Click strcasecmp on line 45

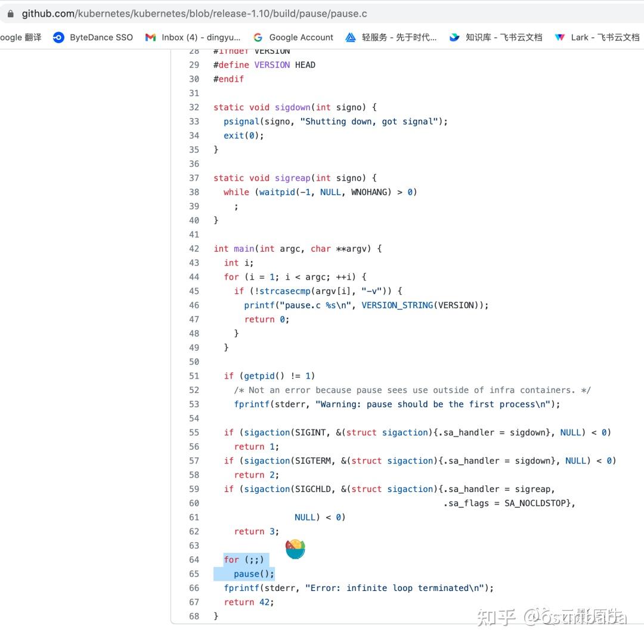pyautogui.click(x=284, y=291)
